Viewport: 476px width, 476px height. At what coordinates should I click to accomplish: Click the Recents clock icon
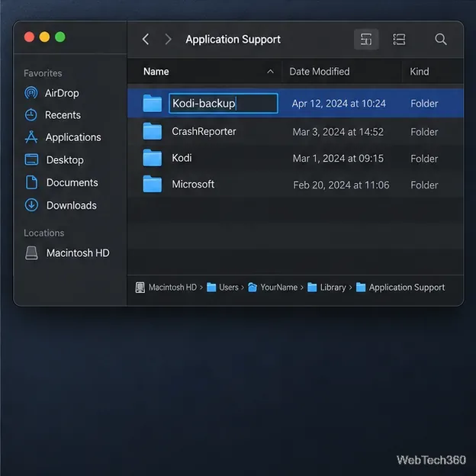coord(31,115)
